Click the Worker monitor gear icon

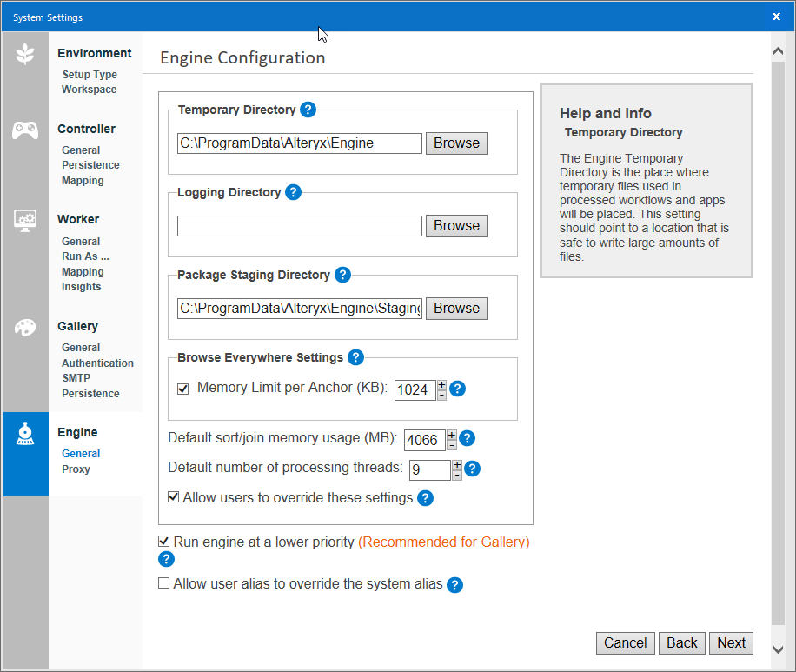25,220
